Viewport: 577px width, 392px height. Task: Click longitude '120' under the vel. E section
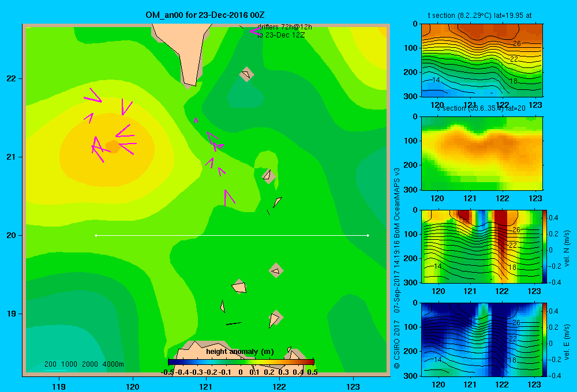(x=438, y=385)
